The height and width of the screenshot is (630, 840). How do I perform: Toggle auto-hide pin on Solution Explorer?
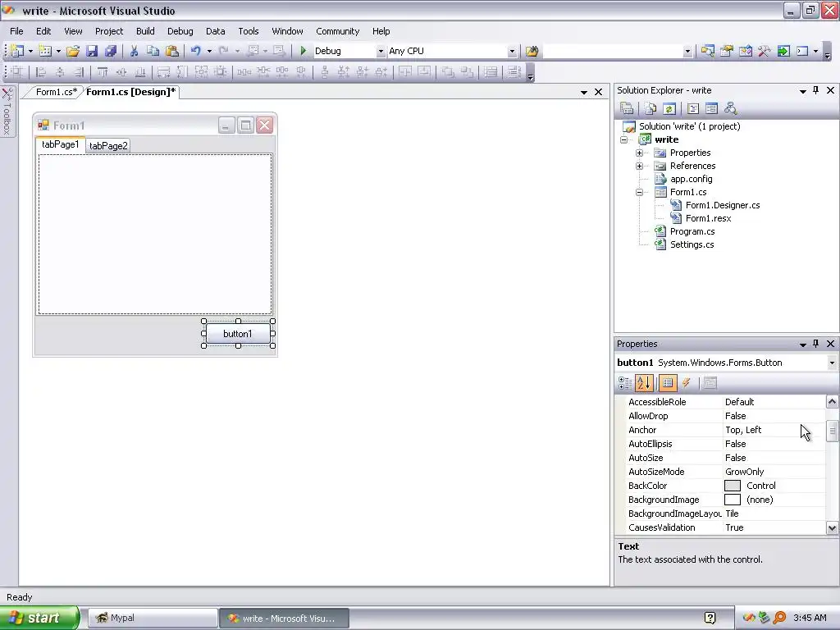pyautogui.click(x=816, y=90)
